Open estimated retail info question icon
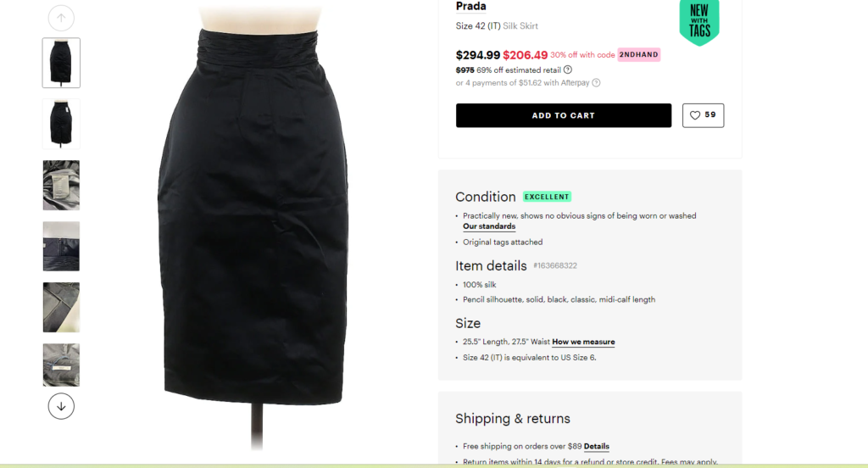This screenshot has width=868, height=468. (x=567, y=70)
